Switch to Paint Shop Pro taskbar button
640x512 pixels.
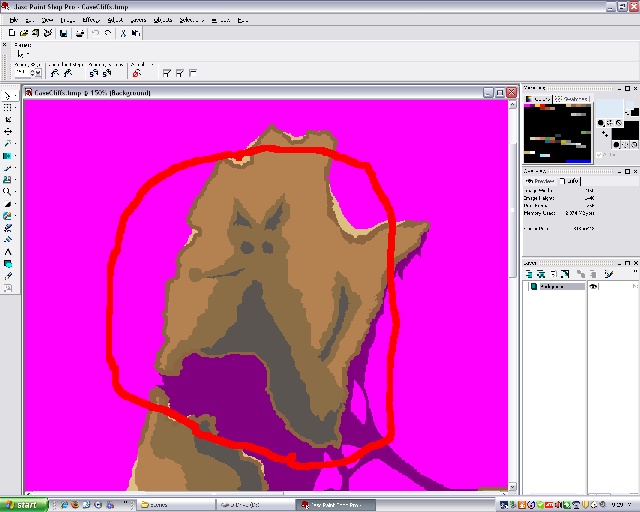click(330, 505)
